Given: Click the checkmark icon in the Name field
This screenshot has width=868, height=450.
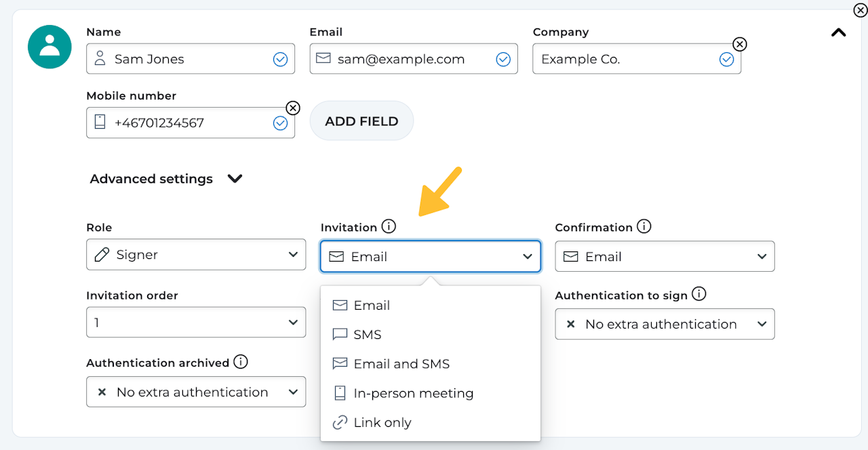Looking at the screenshot, I should point(280,60).
